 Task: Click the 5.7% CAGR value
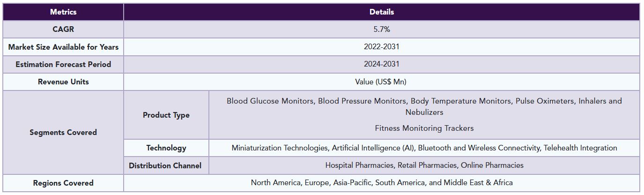[x=382, y=29]
